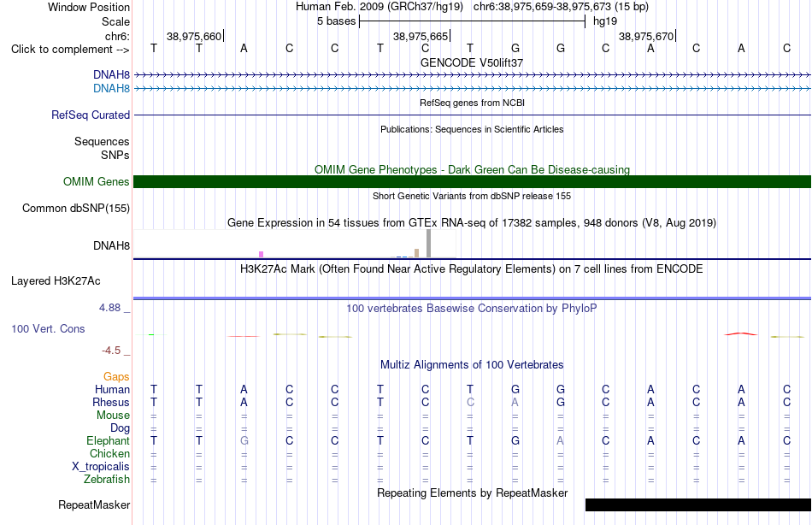The image size is (812, 525).
Task: Select the light blue DNAH8 GENCODE label
Action: (x=111, y=89)
